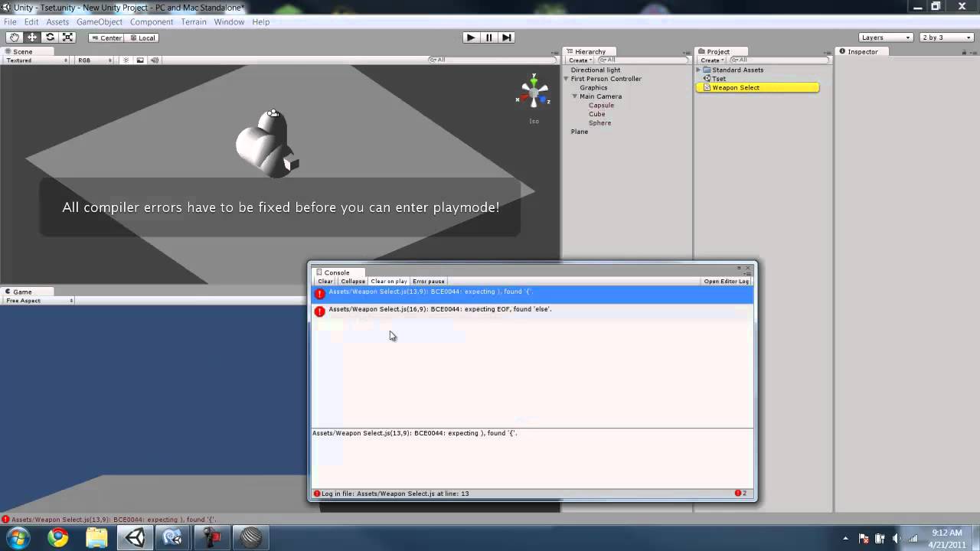Expand the Standard Assets folder
This screenshot has width=980, height=551.
click(699, 70)
